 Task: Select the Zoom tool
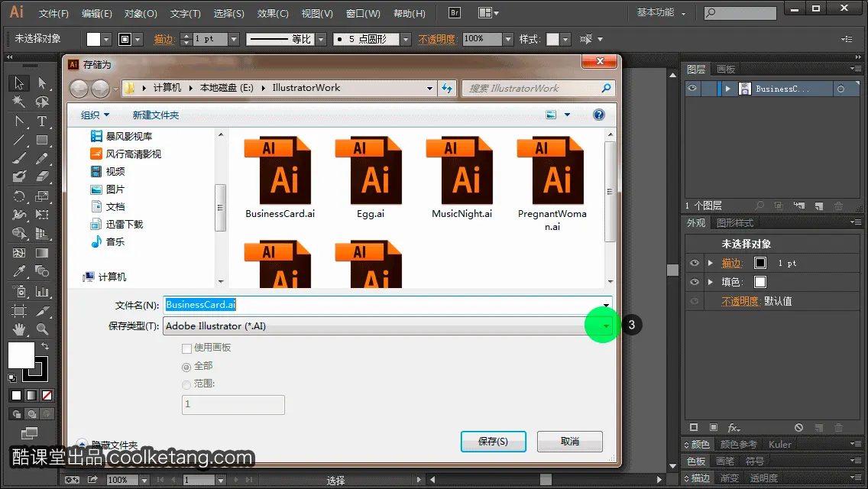42,329
